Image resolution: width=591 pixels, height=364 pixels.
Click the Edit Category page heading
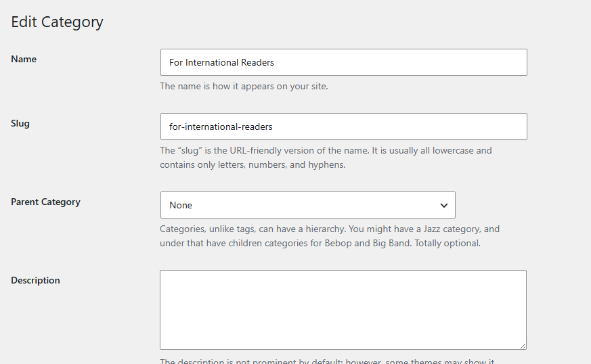point(57,22)
